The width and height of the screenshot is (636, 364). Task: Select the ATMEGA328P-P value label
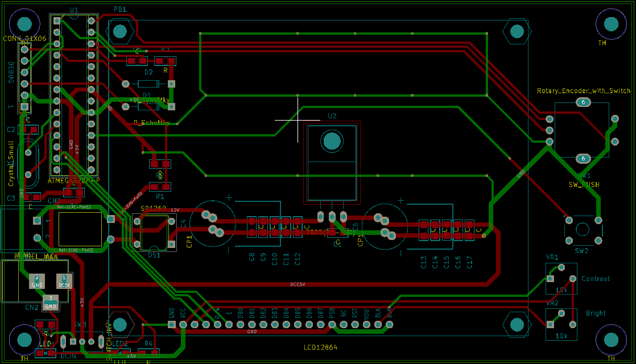pyautogui.click(x=73, y=180)
